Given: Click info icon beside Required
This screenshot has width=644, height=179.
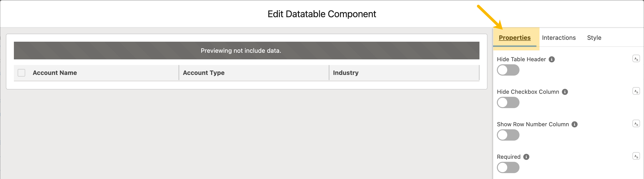Looking at the screenshot, I should (x=526, y=157).
